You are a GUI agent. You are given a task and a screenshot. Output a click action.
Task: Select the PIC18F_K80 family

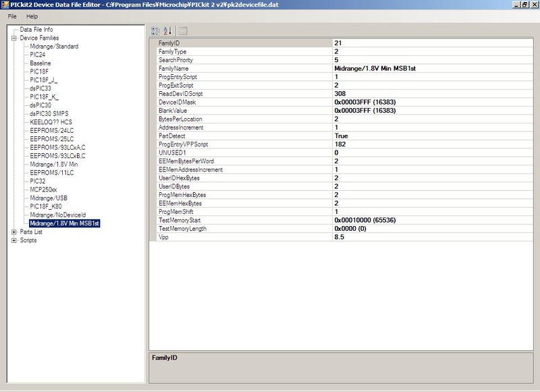(46, 206)
